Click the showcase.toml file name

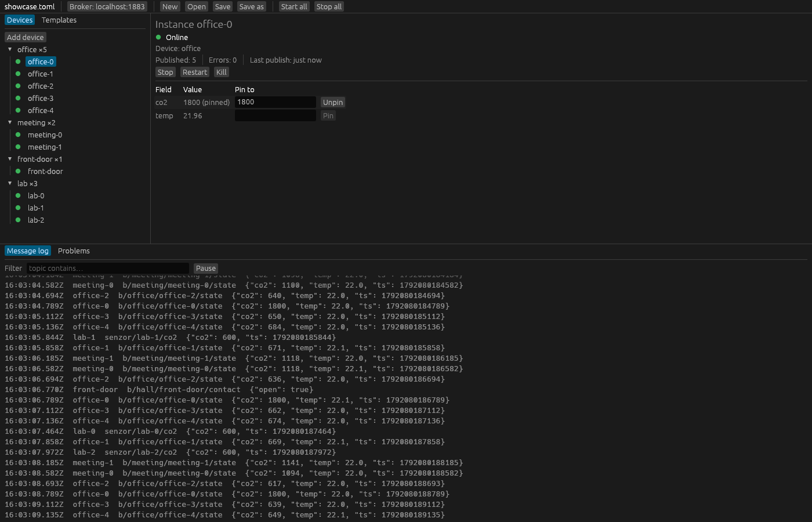[30, 6]
